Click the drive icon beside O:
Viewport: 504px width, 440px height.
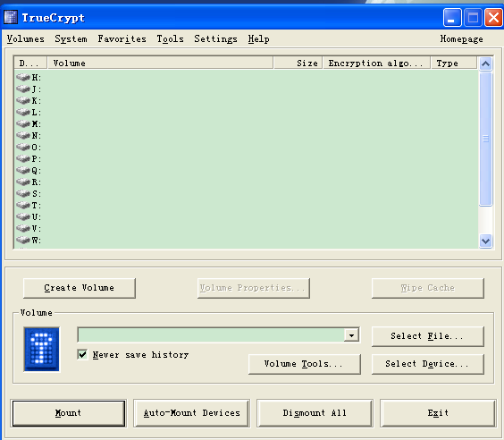23,147
